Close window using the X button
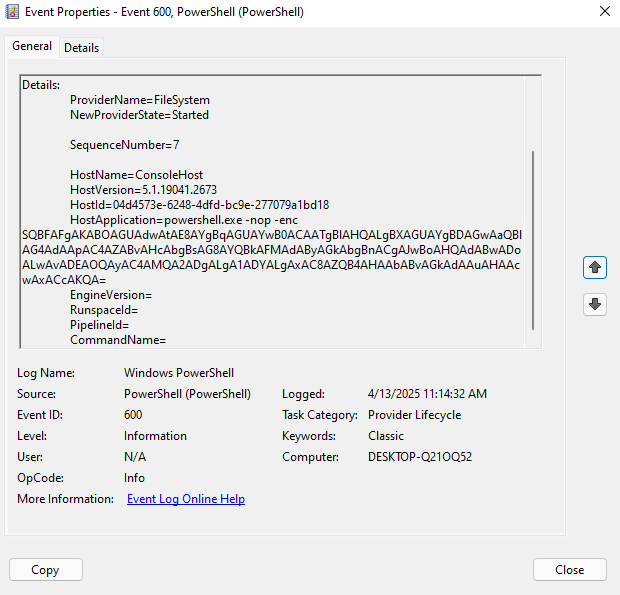The image size is (620, 595). pyautogui.click(x=605, y=11)
